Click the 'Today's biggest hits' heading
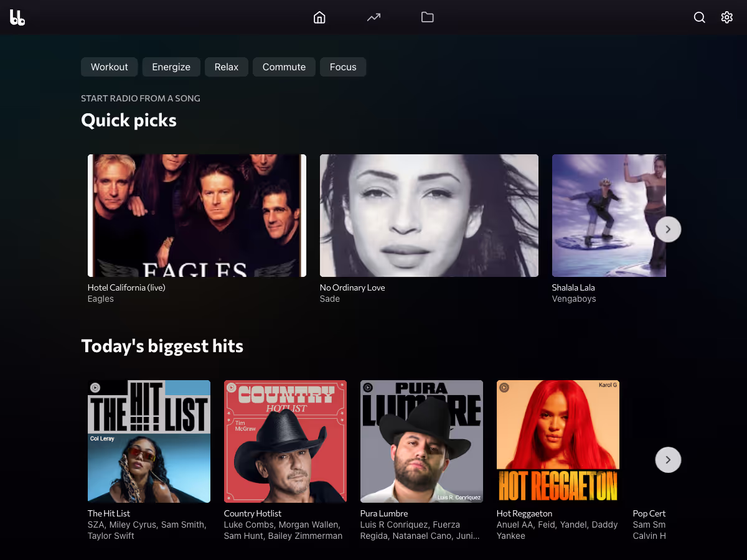Image resolution: width=747 pixels, height=560 pixels. [x=162, y=346]
